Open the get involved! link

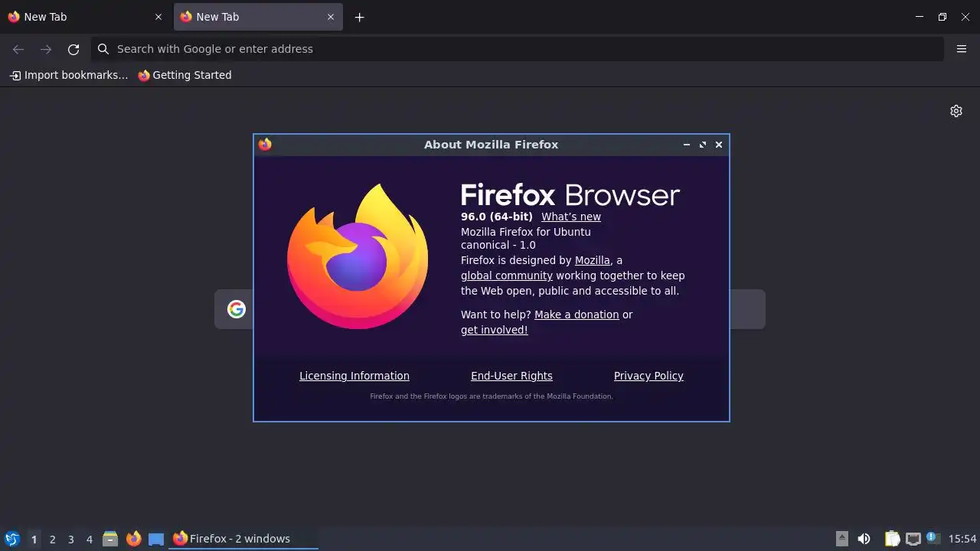coord(495,330)
